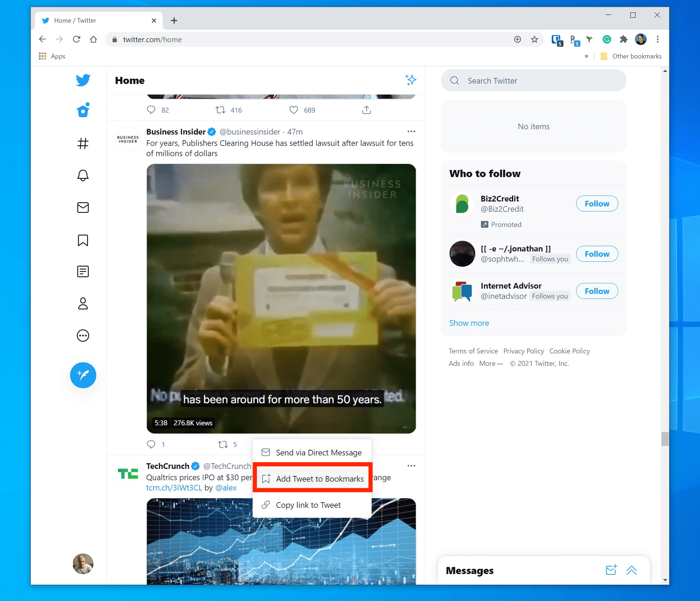700x601 pixels.
Task: Click the blue compose Tweet button
Action: 83,375
